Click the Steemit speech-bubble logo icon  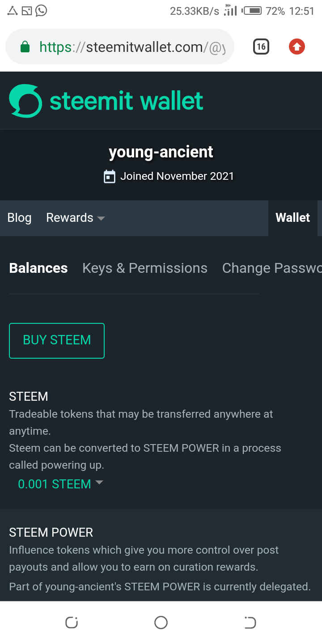[25, 101]
